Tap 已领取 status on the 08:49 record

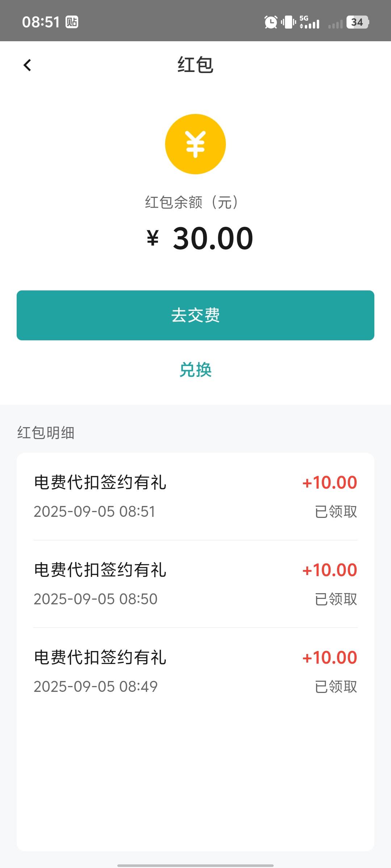336,686
